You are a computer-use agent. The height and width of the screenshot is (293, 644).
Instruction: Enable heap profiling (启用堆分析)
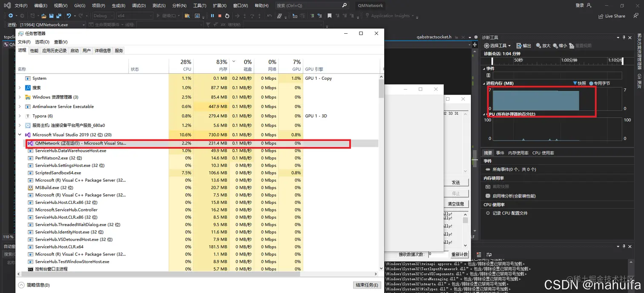[x=510, y=196]
